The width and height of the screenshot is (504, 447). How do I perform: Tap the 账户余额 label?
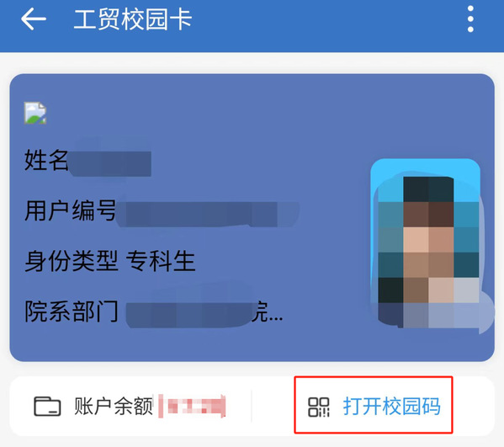pyautogui.click(x=114, y=406)
